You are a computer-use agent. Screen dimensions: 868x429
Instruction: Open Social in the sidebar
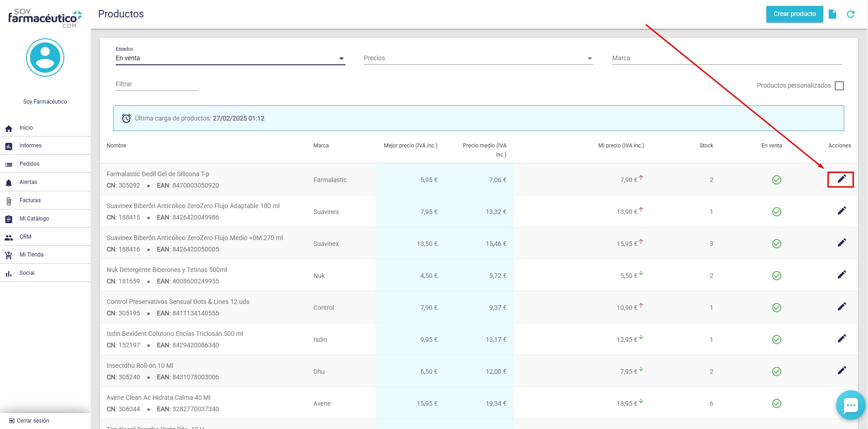tap(45, 273)
